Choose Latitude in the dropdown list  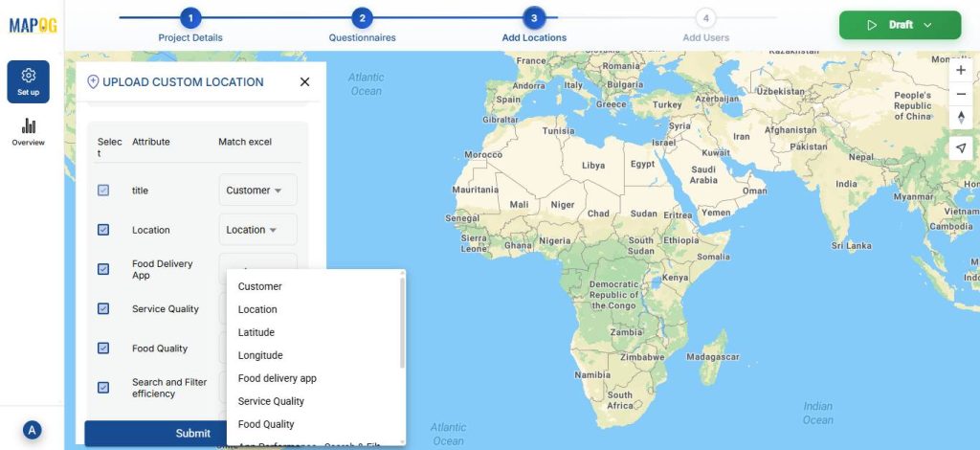[x=256, y=332]
